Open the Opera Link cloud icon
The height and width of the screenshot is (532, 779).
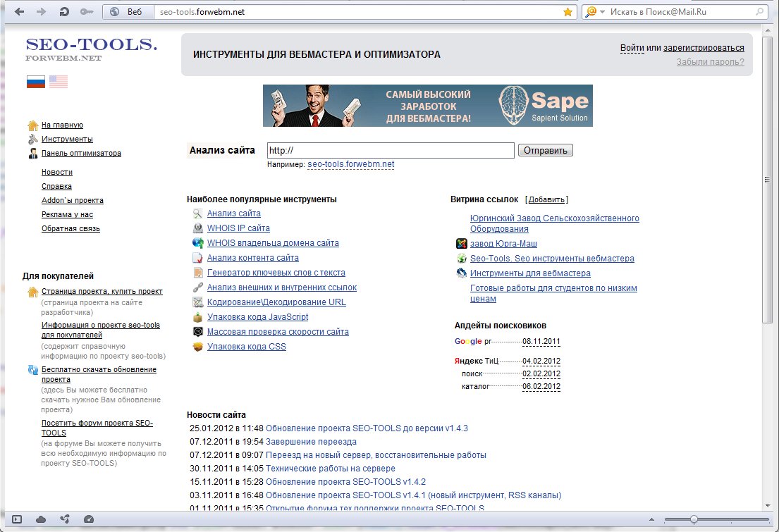pos(41,519)
